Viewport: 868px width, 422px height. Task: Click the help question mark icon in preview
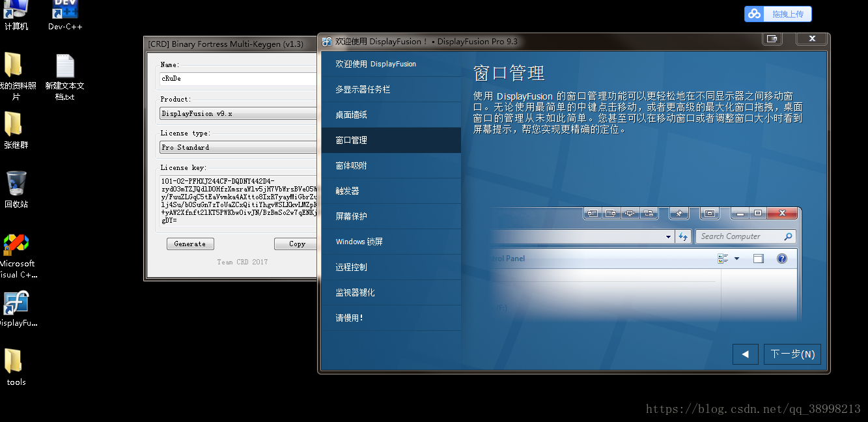coord(782,259)
